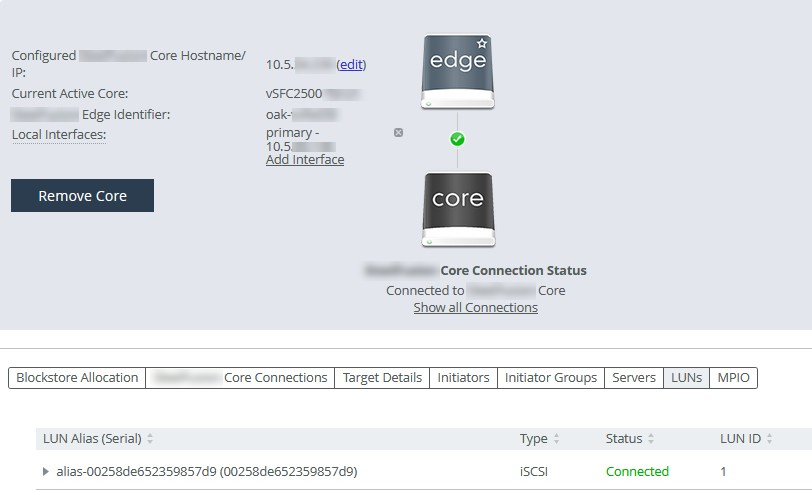Screen dimensions: 812x490
Task: Switch to the Servers tab
Action: coord(634,378)
